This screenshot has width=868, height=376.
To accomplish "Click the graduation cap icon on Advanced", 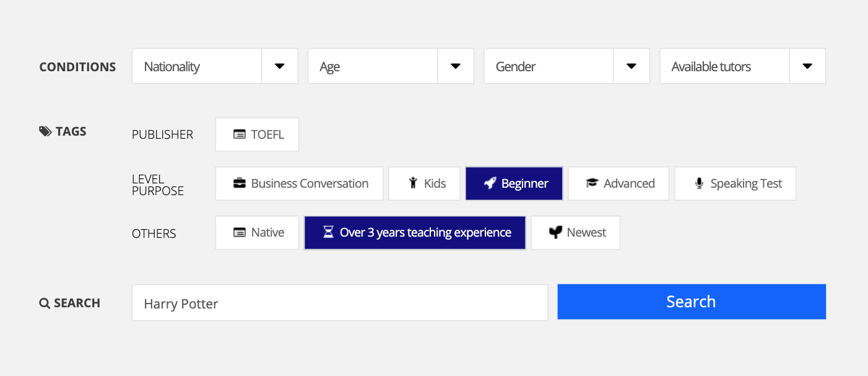I will [592, 183].
